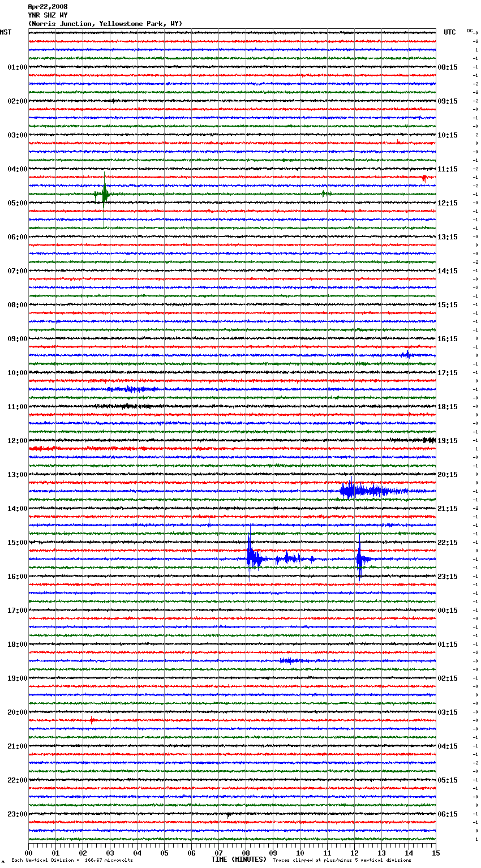Select the 11:00 MST time label

point(17,407)
